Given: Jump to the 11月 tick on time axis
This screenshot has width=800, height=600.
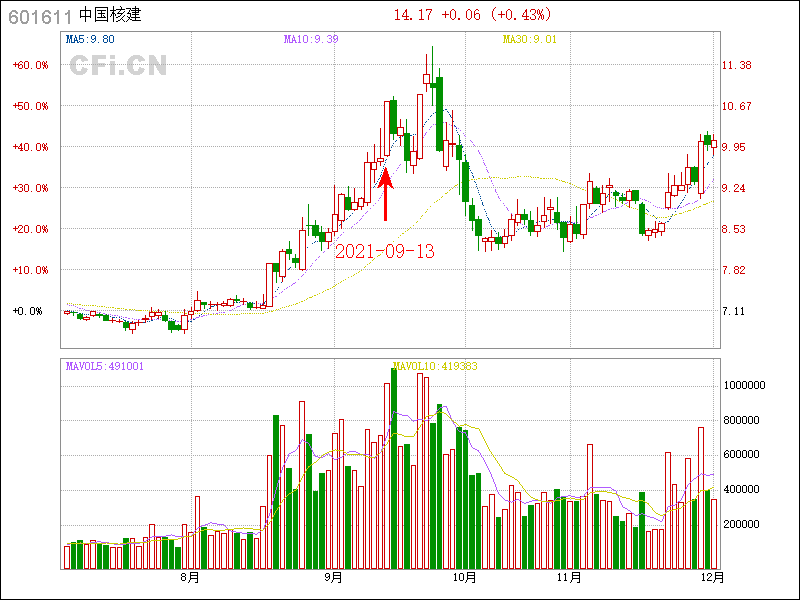Looking at the screenshot, I should 569,577.
